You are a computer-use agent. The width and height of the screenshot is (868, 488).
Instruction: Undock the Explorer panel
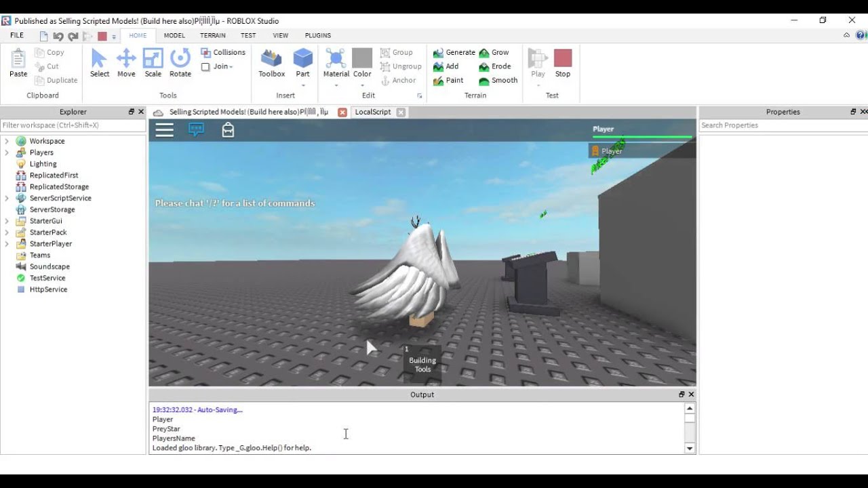[132, 112]
